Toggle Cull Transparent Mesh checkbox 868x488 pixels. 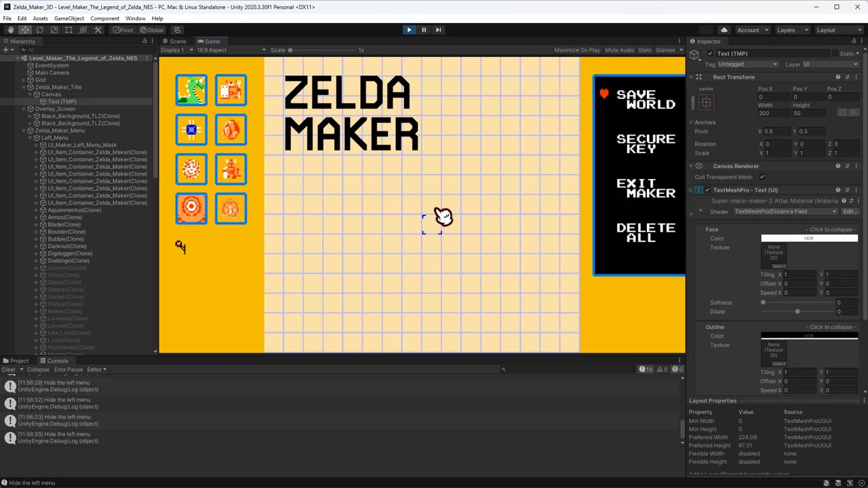coord(762,177)
